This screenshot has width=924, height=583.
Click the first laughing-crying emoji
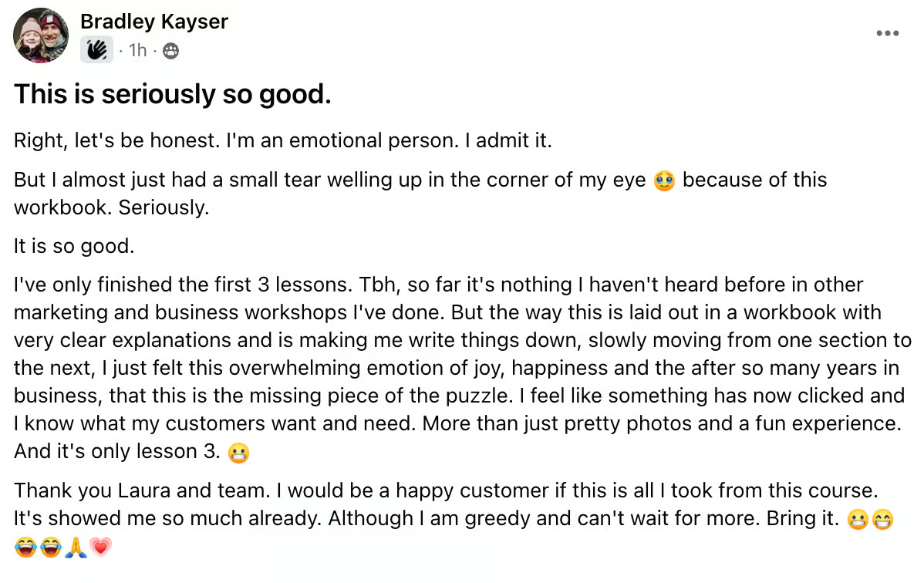tap(25, 548)
